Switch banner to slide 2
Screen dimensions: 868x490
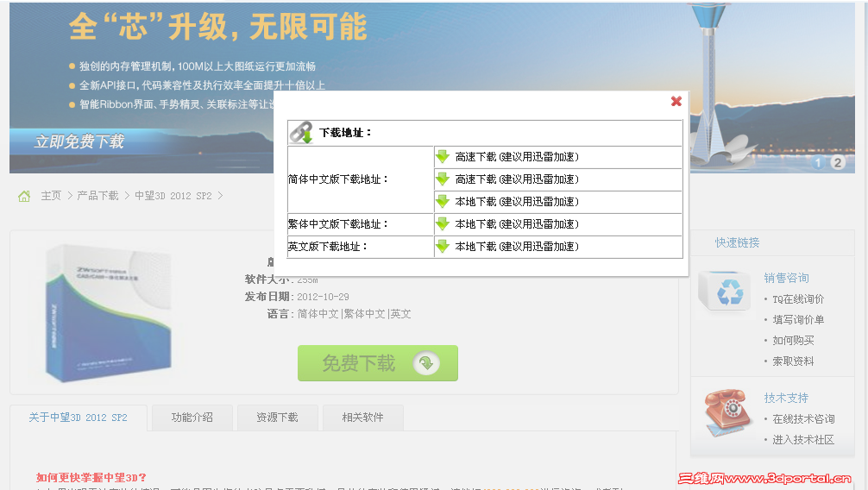click(838, 163)
